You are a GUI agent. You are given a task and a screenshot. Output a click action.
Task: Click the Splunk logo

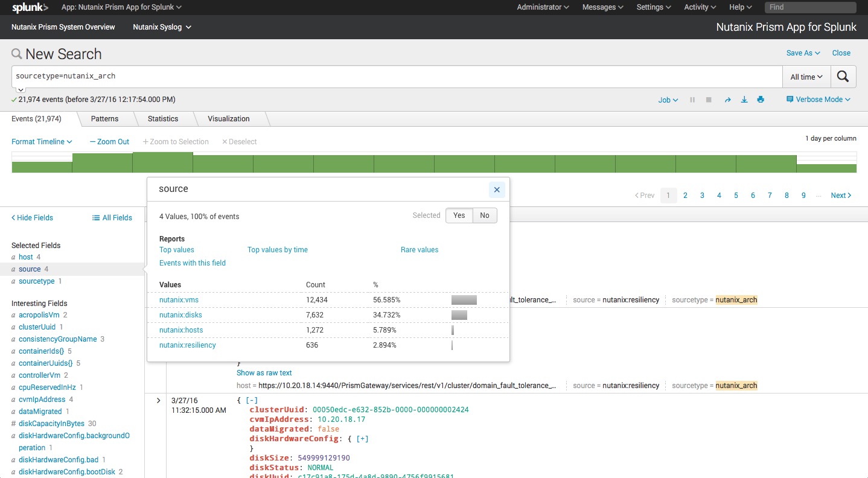click(30, 7)
